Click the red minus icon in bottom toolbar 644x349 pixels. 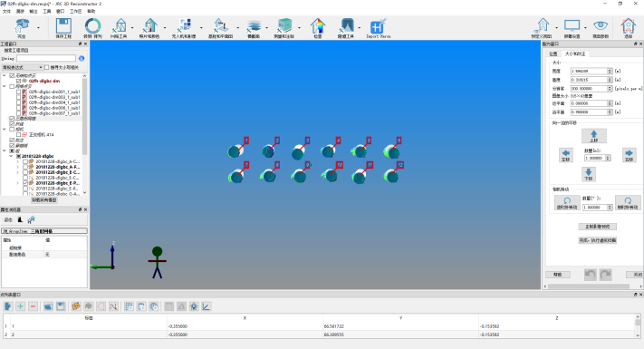pos(33,306)
